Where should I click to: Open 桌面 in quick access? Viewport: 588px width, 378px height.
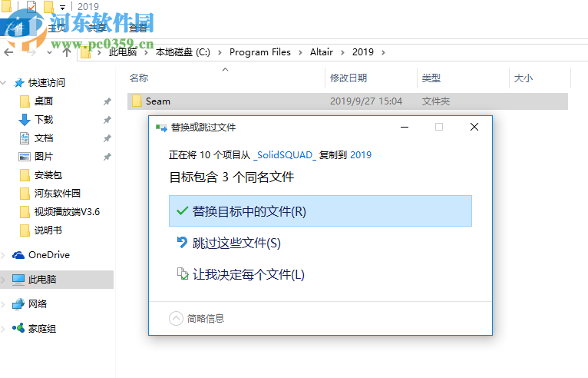click(44, 101)
